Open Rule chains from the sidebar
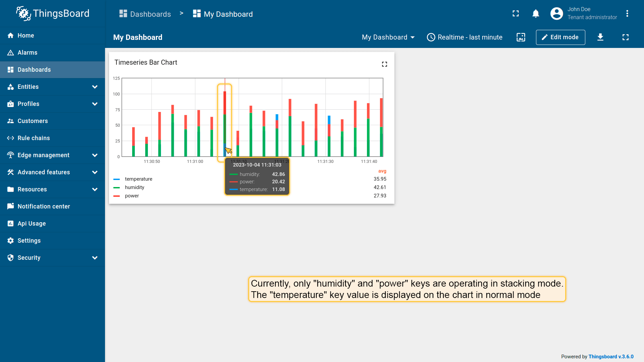The image size is (644, 362). point(34,138)
